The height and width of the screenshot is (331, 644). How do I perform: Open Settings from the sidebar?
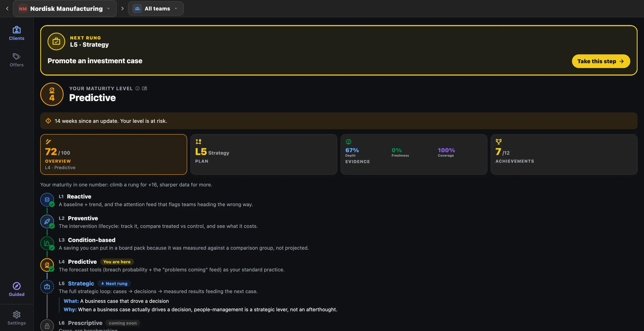tap(17, 318)
